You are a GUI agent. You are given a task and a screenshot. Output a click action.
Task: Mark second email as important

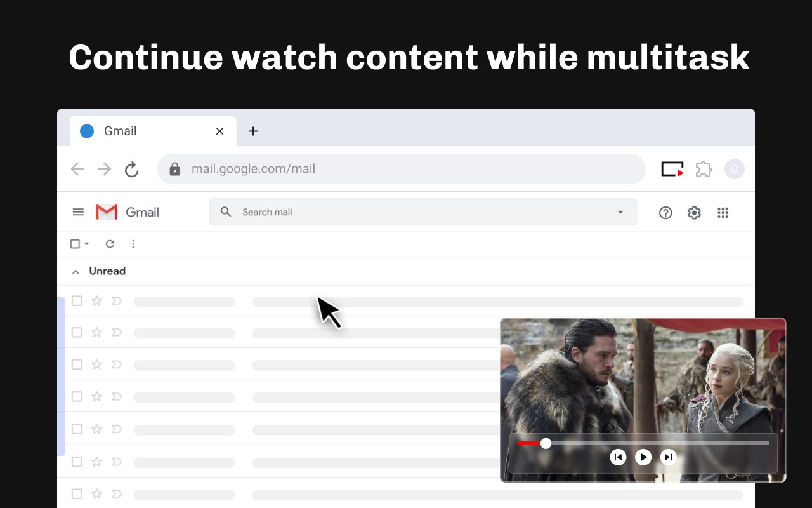pyautogui.click(x=116, y=332)
